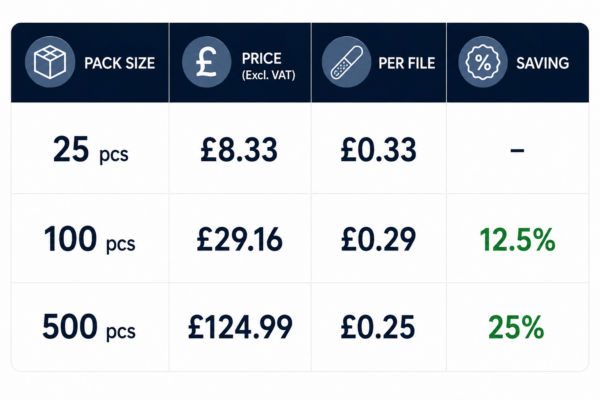The image size is (600, 400).
Task: Select the PACK SIZE column header text
Action: [119, 63]
